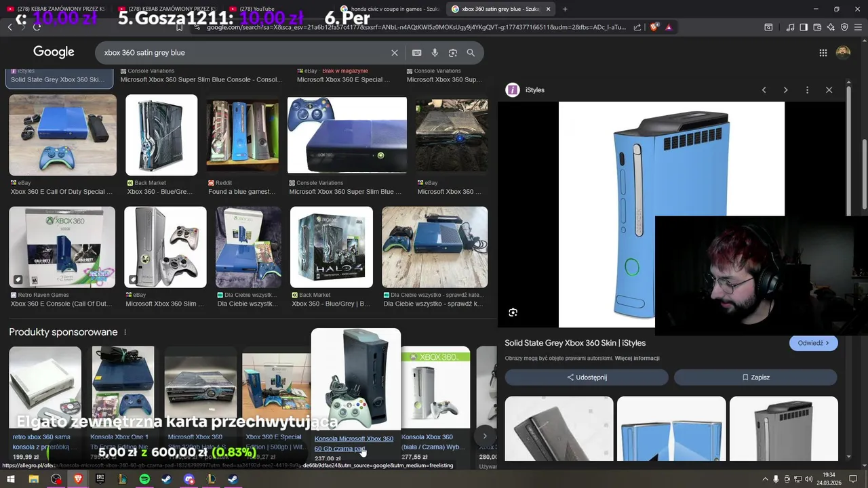Screen dimensions: 868x488
Task: Open the Google apps grid
Action: [x=823, y=53]
